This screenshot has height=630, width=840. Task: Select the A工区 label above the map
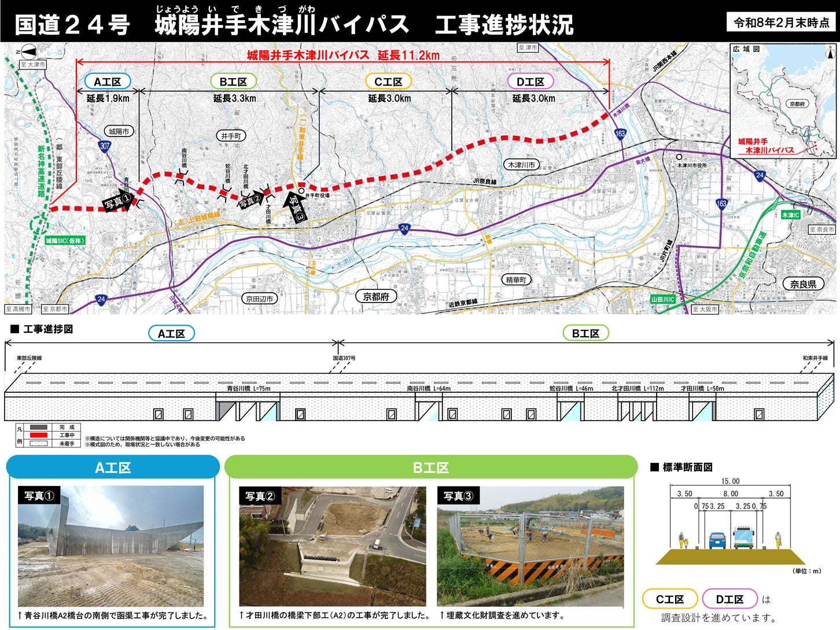pyautogui.click(x=108, y=82)
